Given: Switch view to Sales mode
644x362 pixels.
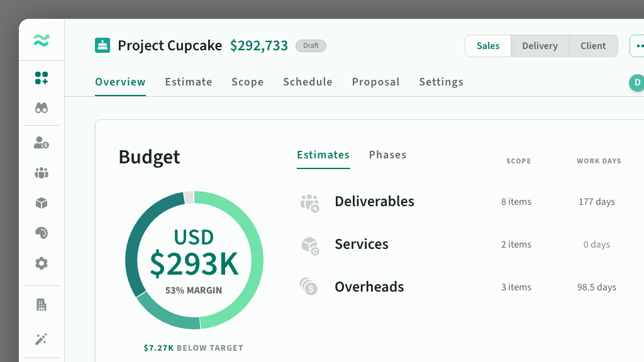Looking at the screenshot, I should (x=488, y=46).
